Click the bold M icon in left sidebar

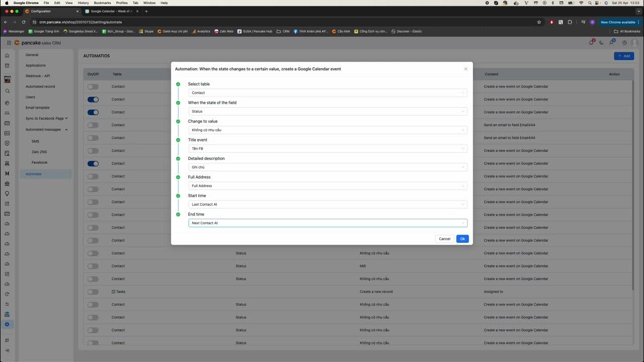pos(7,173)
